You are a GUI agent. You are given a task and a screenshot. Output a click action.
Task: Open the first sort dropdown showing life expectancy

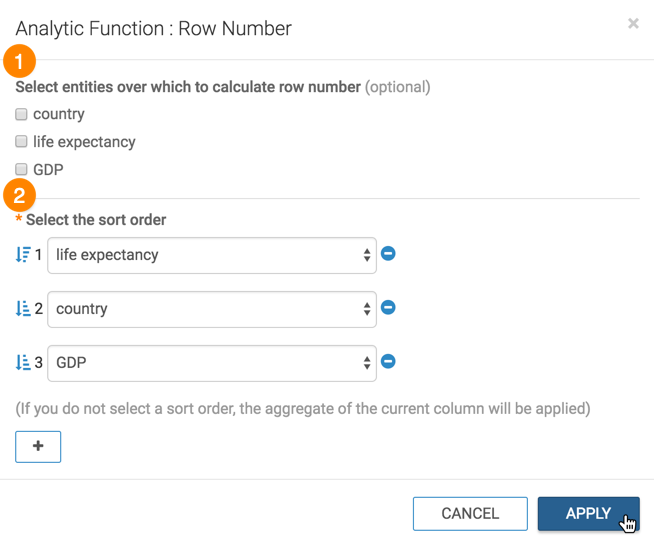[212, 255]
